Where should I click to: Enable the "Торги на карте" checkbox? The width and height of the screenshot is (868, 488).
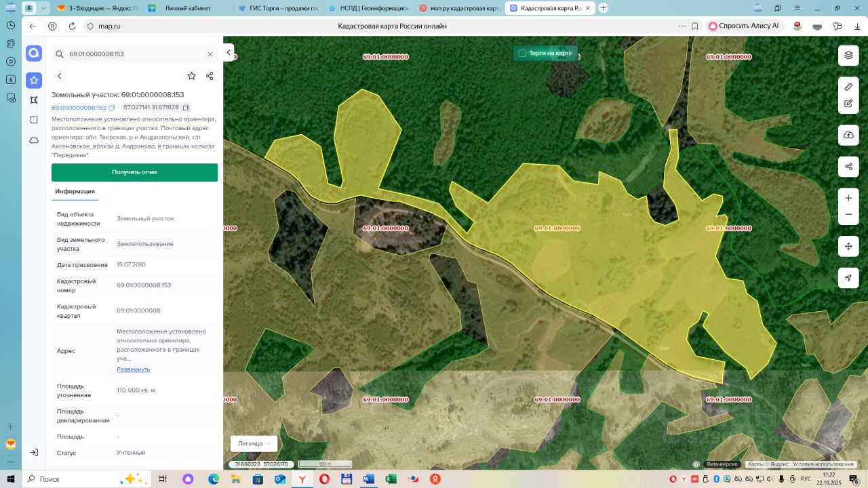point(522,53)
